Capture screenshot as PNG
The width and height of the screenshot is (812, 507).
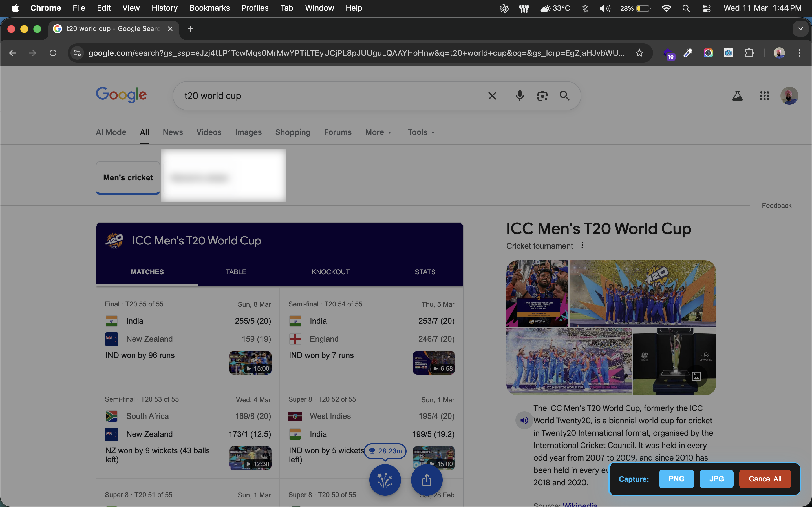676,479
